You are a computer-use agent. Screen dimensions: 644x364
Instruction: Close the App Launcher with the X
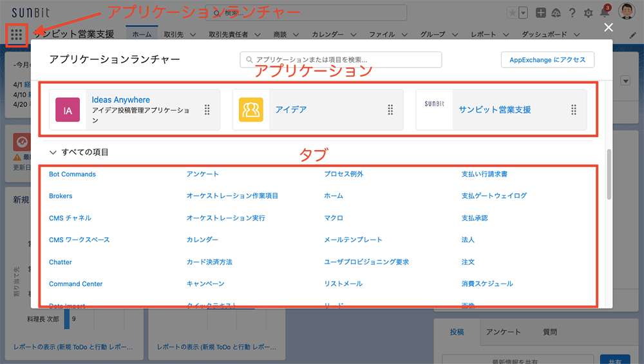point(609,28)
